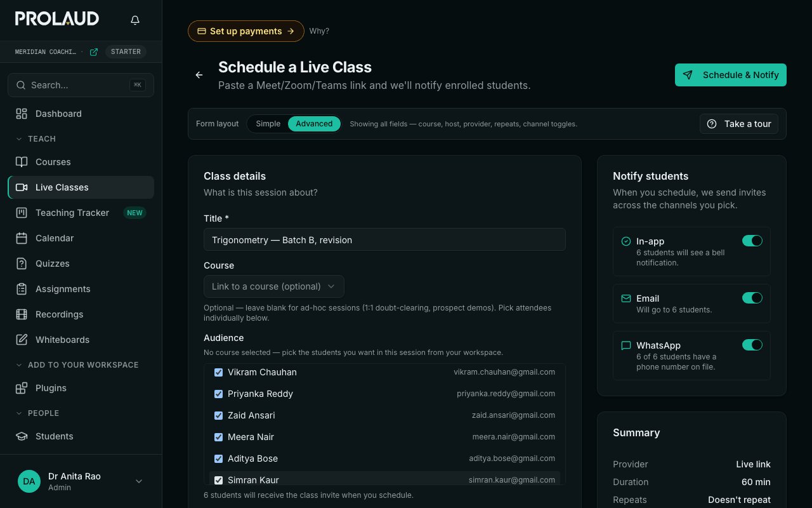This screenshot has height=508, width=812.
Task: Click the Live Classes camera icon
Action: 22,187
